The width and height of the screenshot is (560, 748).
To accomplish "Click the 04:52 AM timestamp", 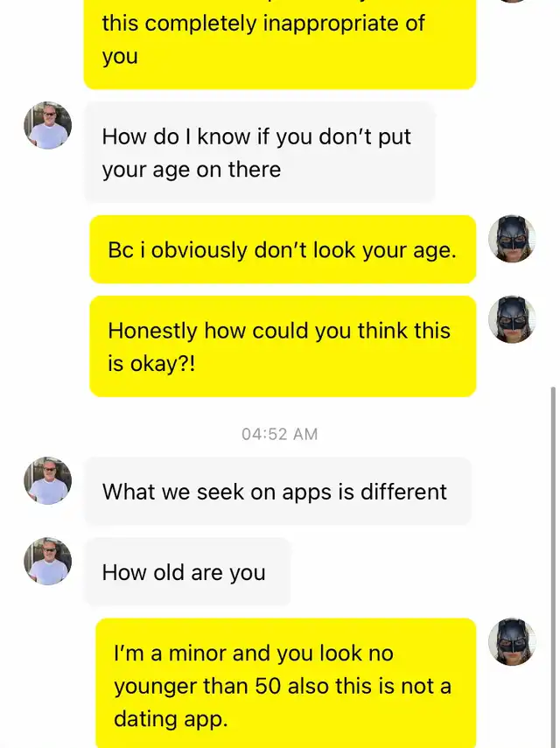I will 280,434.
